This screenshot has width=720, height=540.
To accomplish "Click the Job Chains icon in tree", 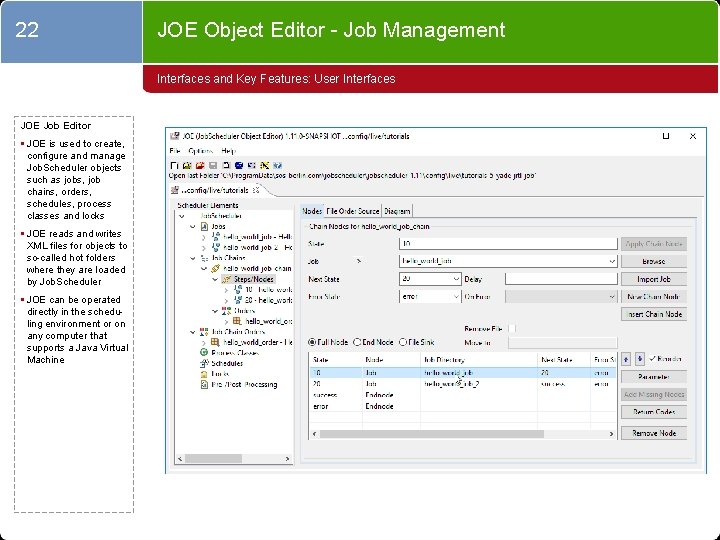I will pos(205,258).
